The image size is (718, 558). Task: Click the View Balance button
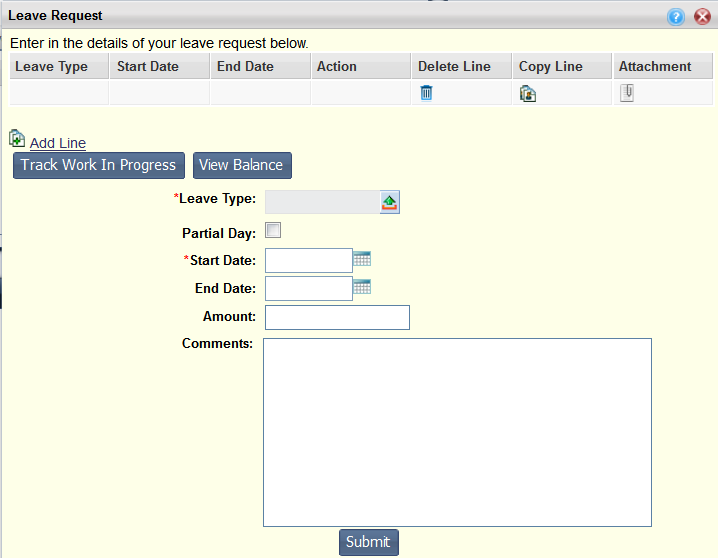point(242,165)
